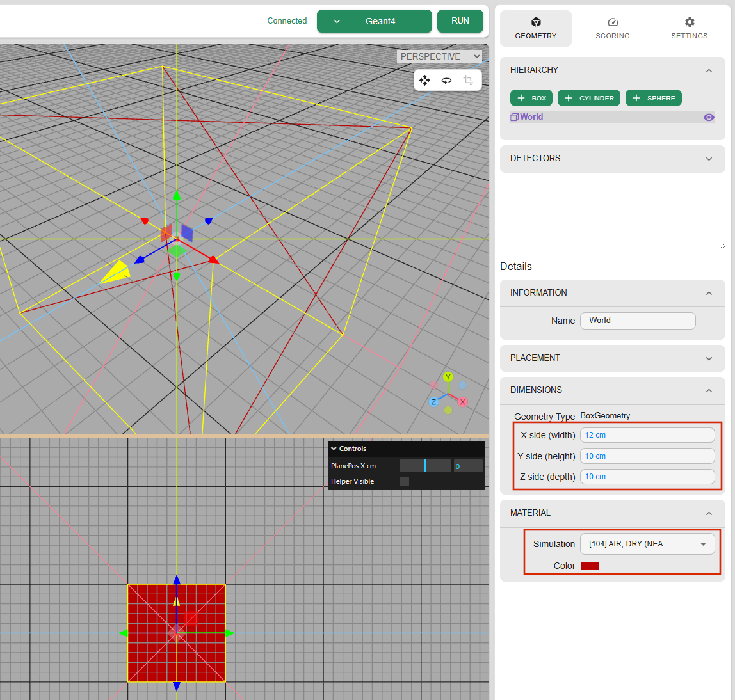735x700 pixels.
Task: Select the scale/crop transform tool
Action: click(468, 80)
